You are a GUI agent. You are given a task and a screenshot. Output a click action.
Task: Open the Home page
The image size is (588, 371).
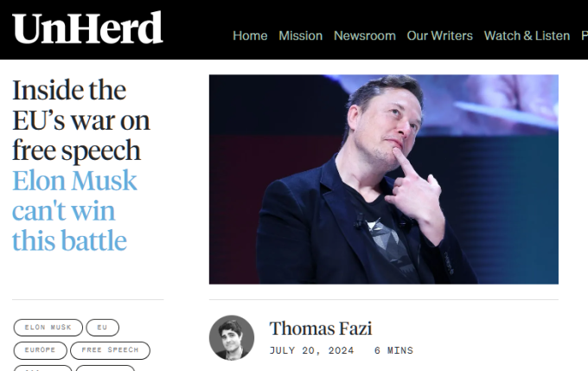(250, 35)
